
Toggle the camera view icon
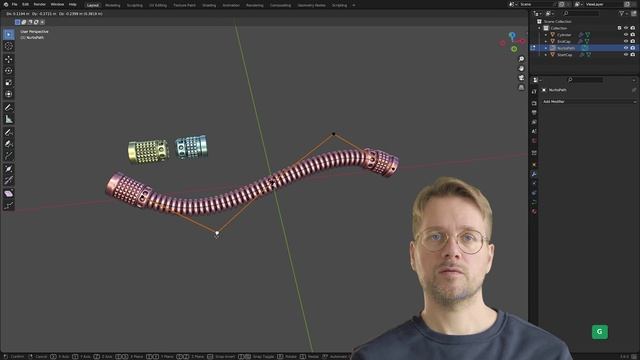pyautogui.click(x=521, y=78)
